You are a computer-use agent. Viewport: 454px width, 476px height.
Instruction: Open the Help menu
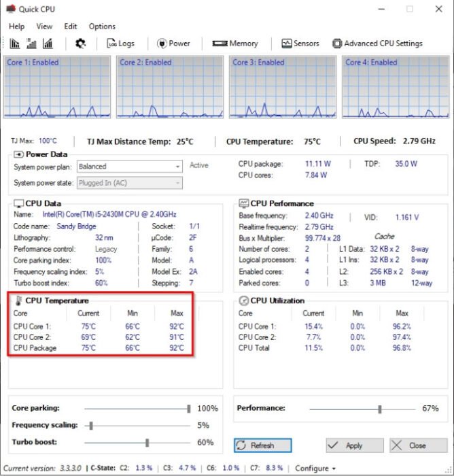click(x=17, y=27)
